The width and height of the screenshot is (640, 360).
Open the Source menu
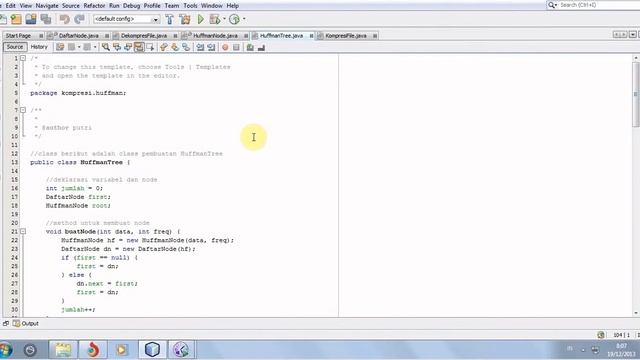coord(71,6)
